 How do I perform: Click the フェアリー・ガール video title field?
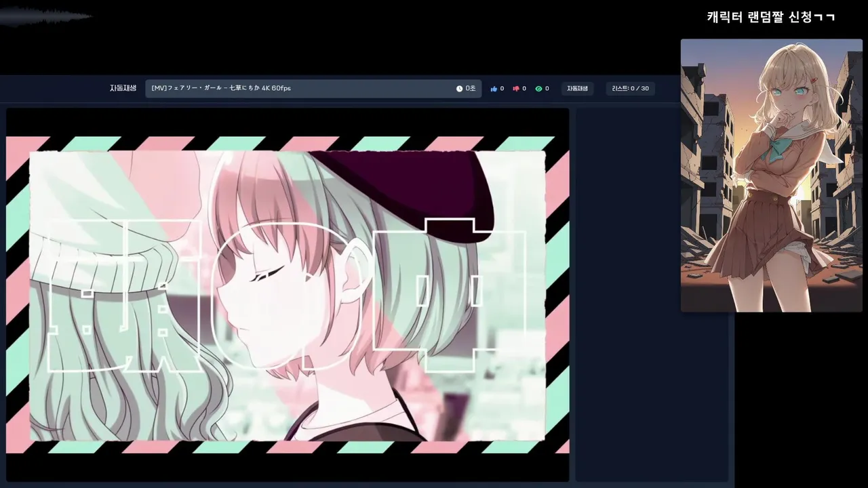[313, 89]
